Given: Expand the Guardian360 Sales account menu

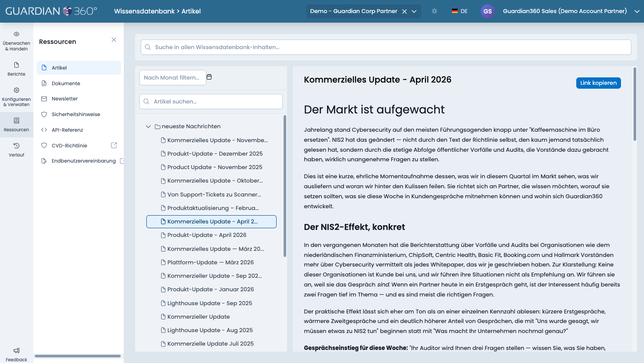Looking at the screenshot, I should [637, 11].
